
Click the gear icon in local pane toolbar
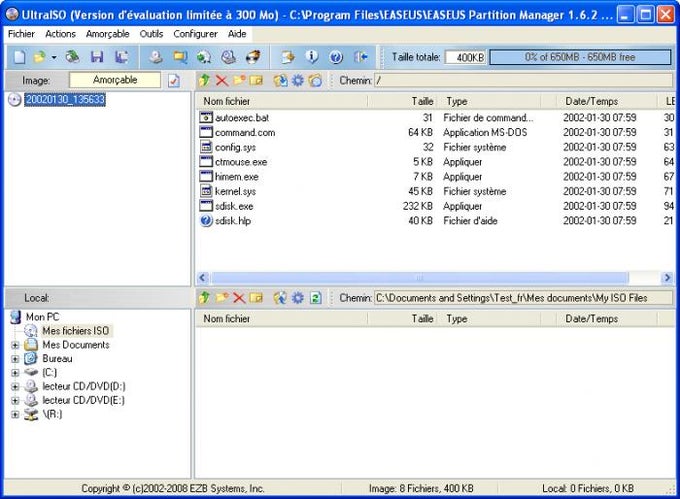click(x=298, y=297)
